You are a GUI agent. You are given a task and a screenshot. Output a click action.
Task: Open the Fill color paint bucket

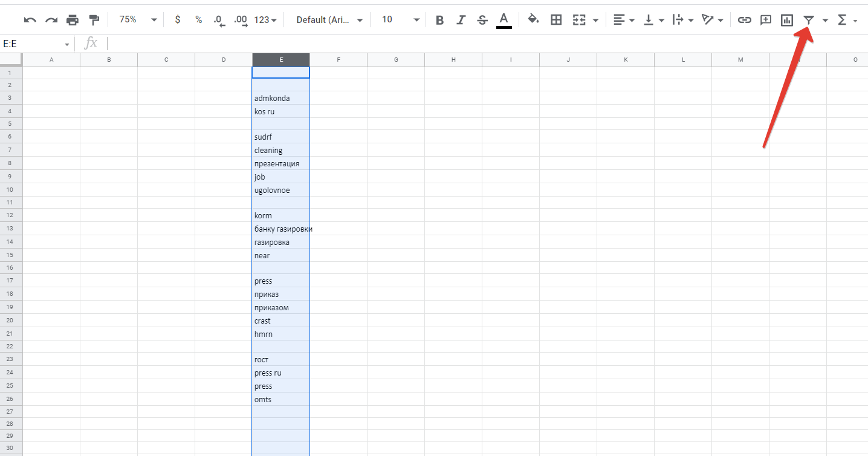click(x=533, y=20)
